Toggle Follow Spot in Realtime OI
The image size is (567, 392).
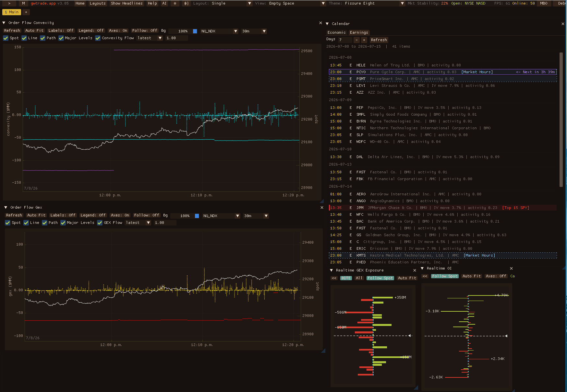click(445, 276)
